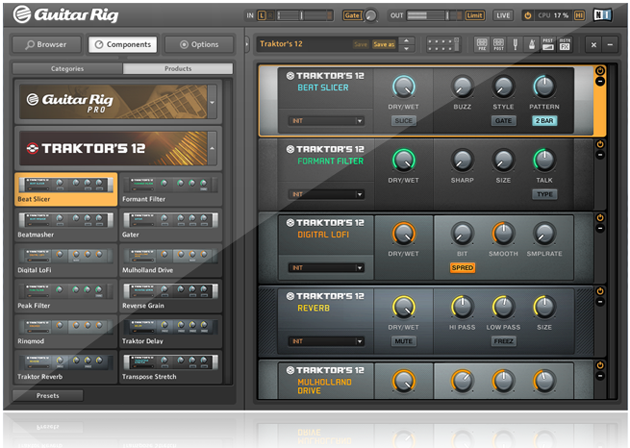This screenshot has width=630, height=448.
Task: Open the Master FX icon
Action: coord(565,44)
